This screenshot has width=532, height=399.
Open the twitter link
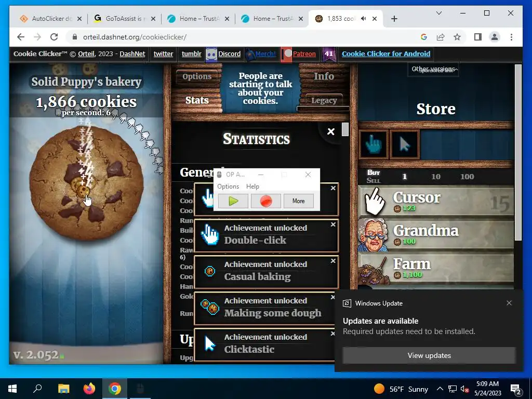[163, 54]
